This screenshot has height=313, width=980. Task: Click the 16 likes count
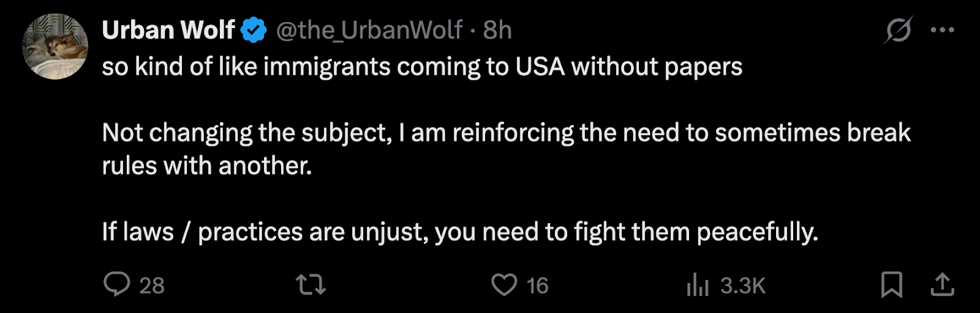point(537,285)
